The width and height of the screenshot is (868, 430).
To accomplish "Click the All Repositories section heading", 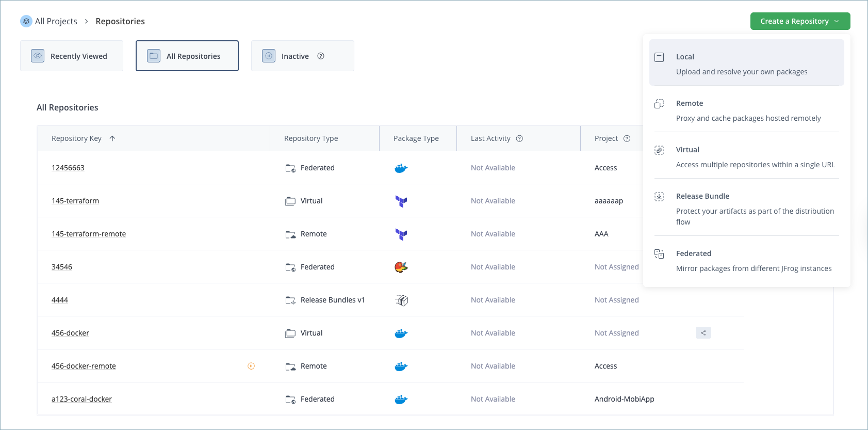I will point(68,107).
